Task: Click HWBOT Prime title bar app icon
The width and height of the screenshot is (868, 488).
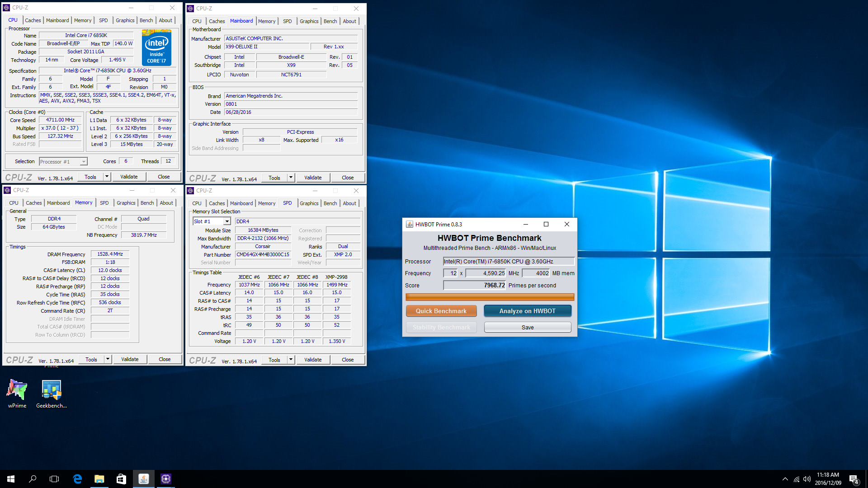Action: tap(410, 224)
